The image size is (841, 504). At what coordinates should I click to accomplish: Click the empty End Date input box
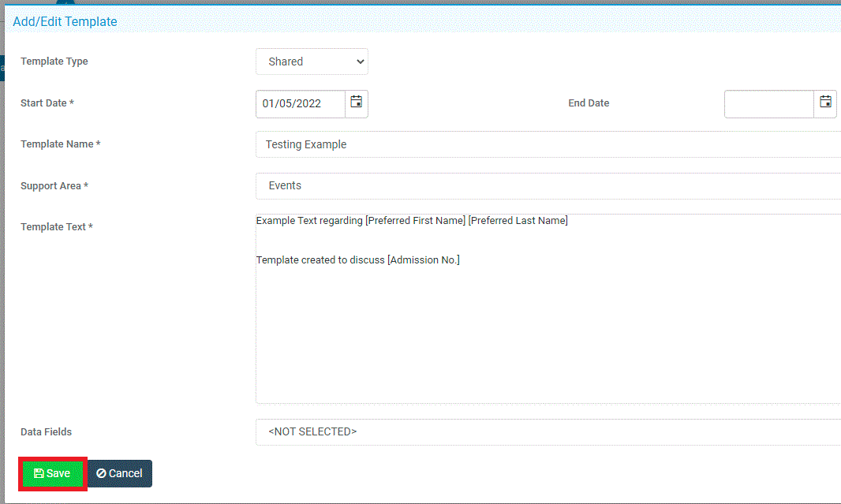pos(768,103)
